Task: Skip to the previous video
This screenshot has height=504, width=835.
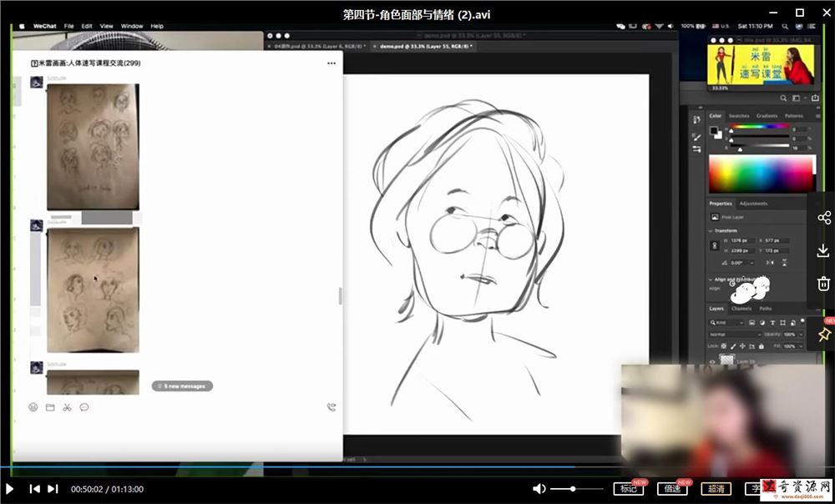Action: 34,489
